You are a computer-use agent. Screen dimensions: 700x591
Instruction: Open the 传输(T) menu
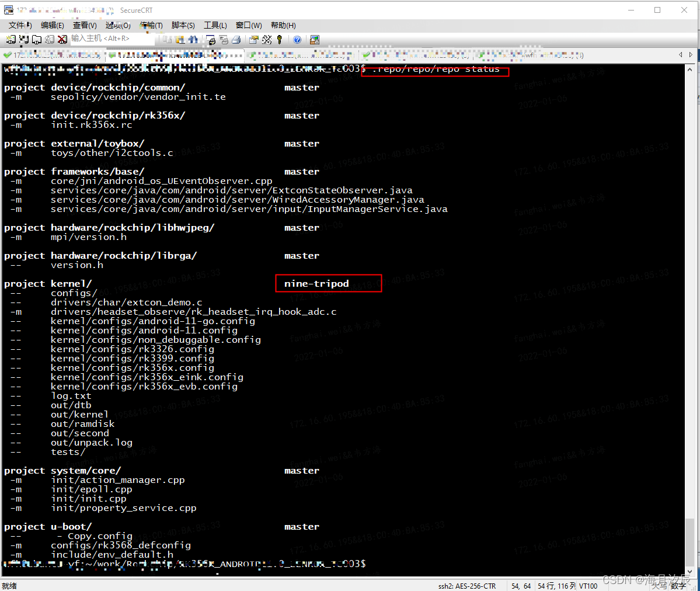[x=151, y=26]
